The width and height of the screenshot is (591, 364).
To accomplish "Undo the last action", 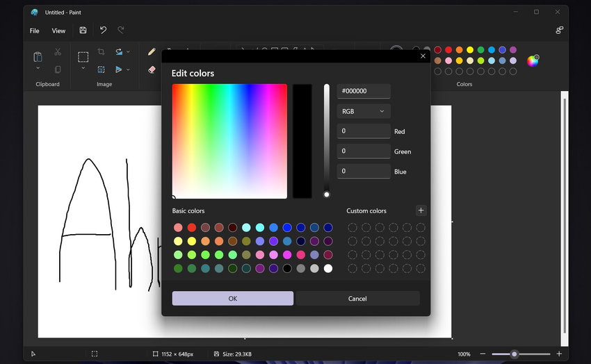I will point(103,31).
